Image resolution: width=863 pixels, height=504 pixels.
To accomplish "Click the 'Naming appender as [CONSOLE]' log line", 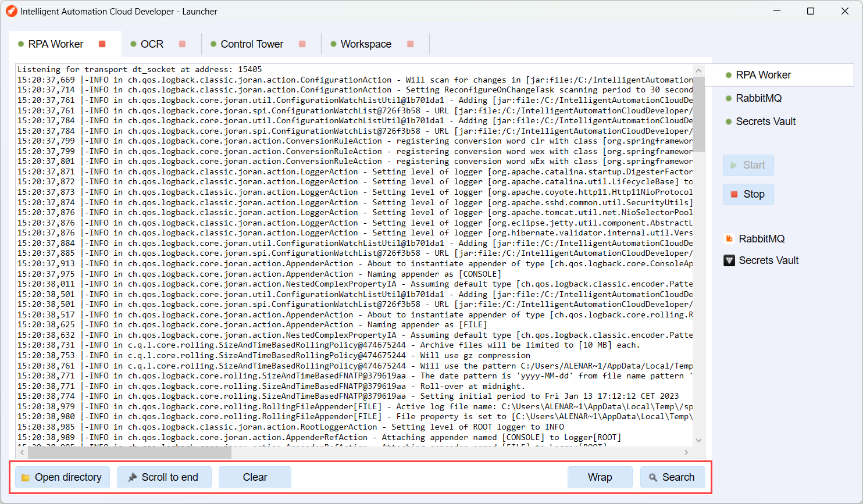I will point(258,274).
